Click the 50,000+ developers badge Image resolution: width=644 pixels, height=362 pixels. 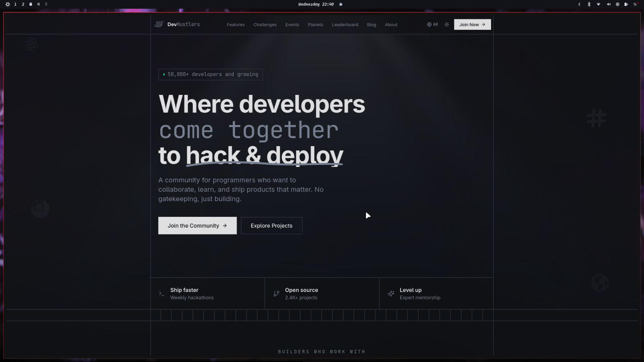point(211,74)
